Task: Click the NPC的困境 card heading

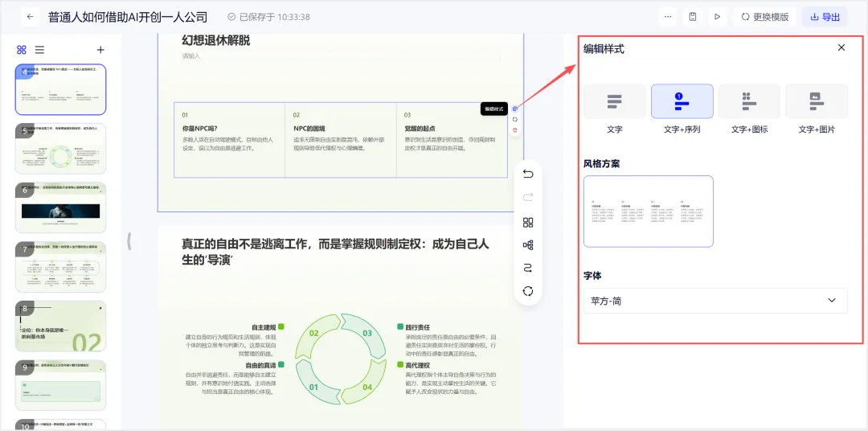Action: (312, 128)
